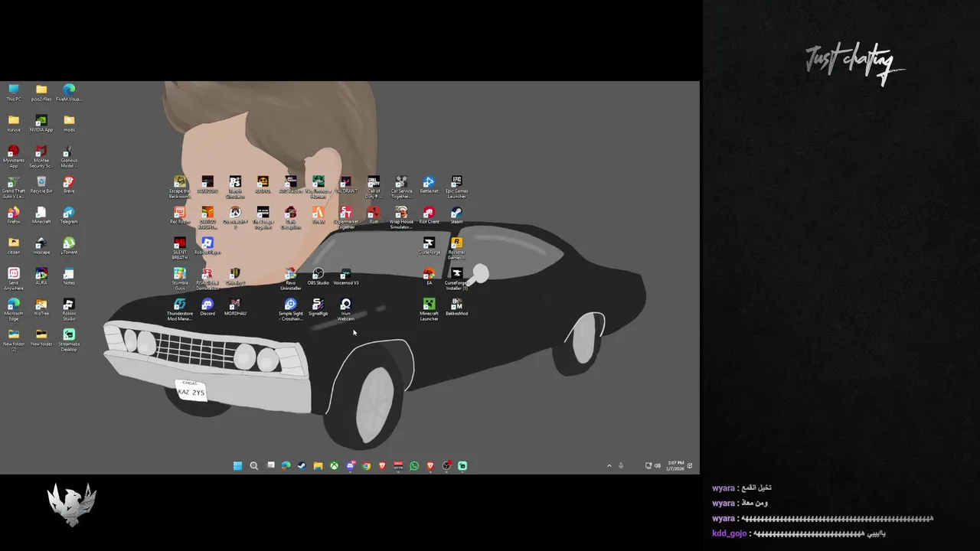The height and width of the screenshot is (551, 980).
Task: Open Minecraft Launcher shortcut
Action: tap(429, 310)
